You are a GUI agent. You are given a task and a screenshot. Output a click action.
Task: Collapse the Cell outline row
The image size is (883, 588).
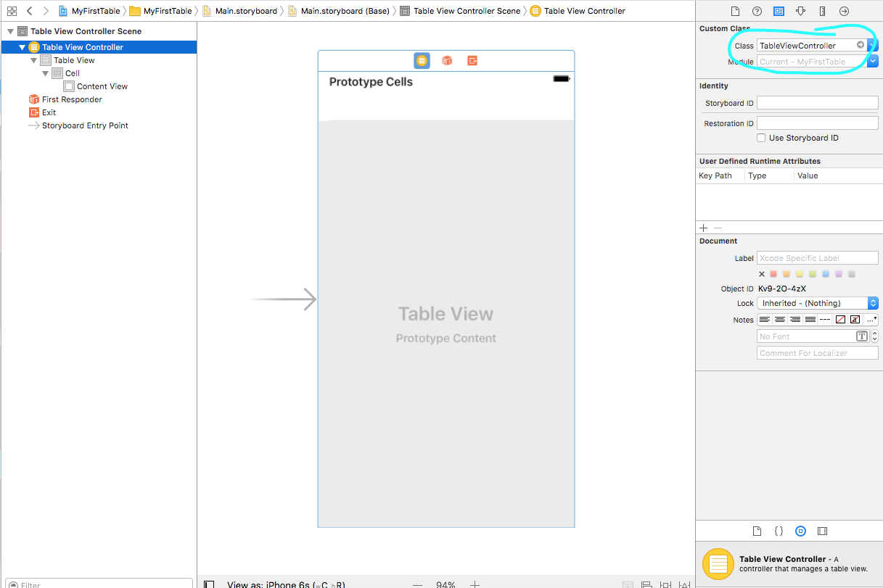click(45, 73)
